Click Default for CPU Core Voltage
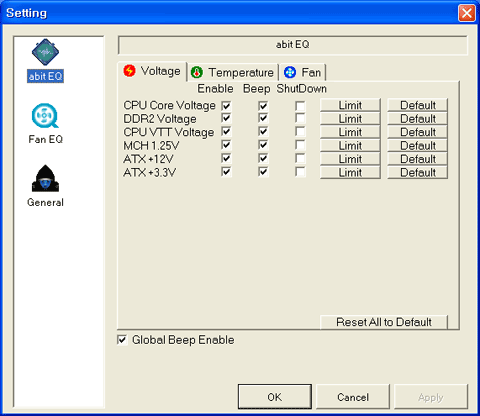The height and width of the screenshot is (416, 480). click(x=417, y=105)
